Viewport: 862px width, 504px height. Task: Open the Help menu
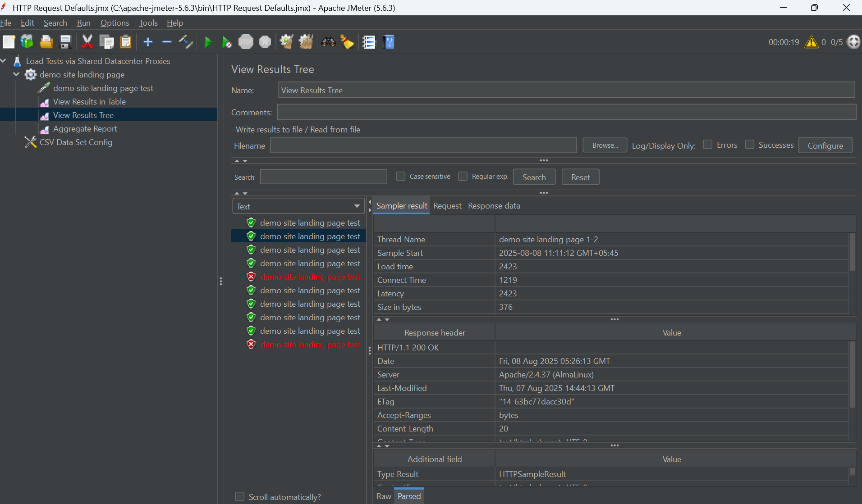(175, 23)
